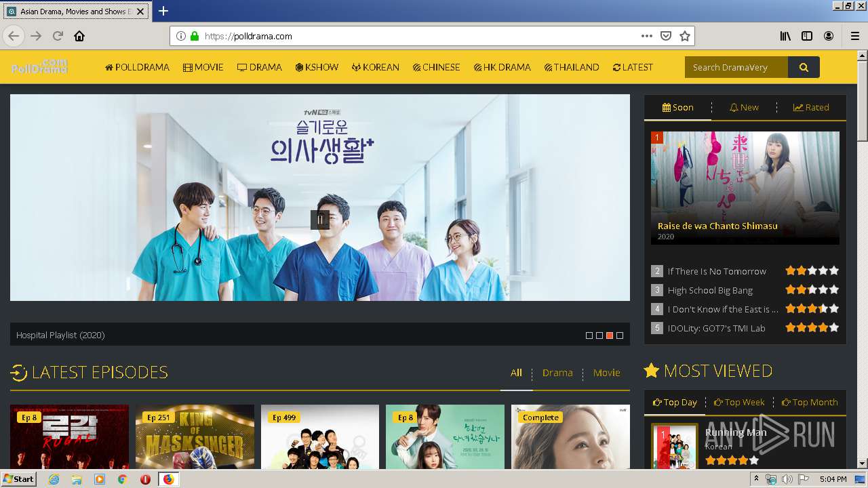The width and height of the screenshot is (868, 488).
Task: Open Firefox Library icon
Action: (785, 36)
